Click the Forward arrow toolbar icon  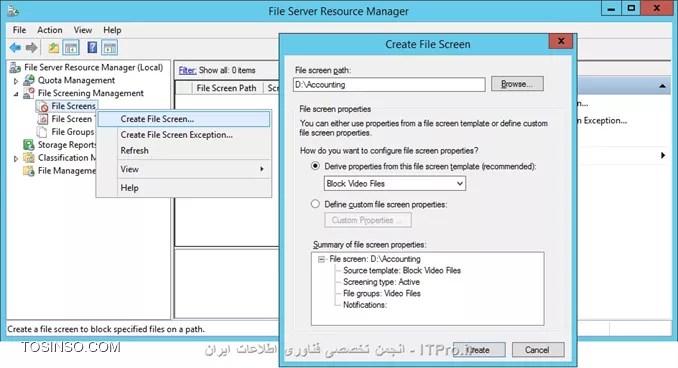[x=31, y=48]
